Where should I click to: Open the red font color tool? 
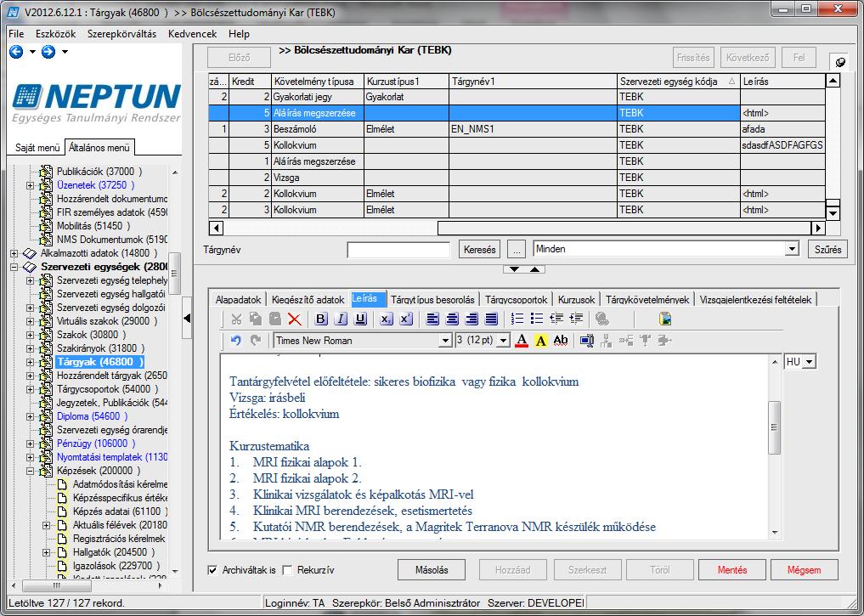[522, 341]
